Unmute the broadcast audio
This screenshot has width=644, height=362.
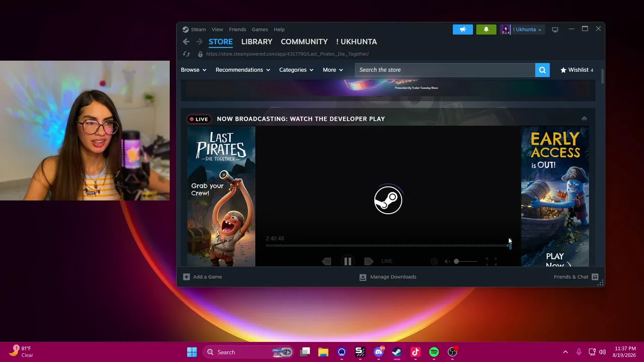[447, 261]
